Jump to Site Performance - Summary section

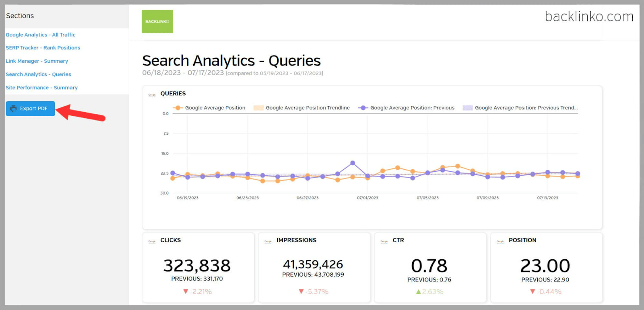coord(41,88)
